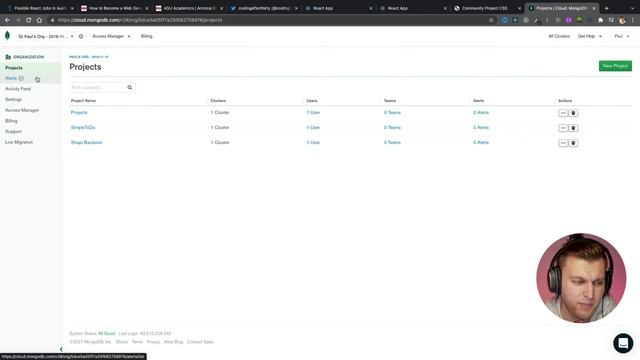Image resolution: width=640 pixels, height=360 pixels.
Task: Open the Privacy footer link
Action: [x=153, y=342]
